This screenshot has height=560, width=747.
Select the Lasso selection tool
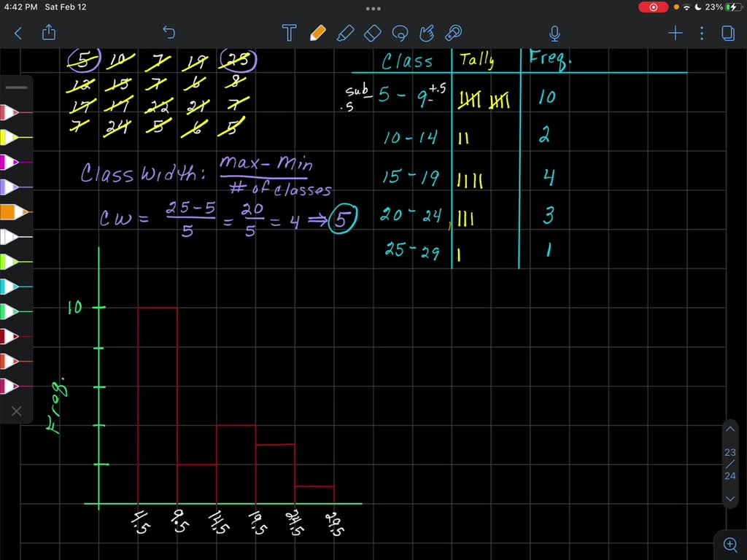(x=399, y=33)
